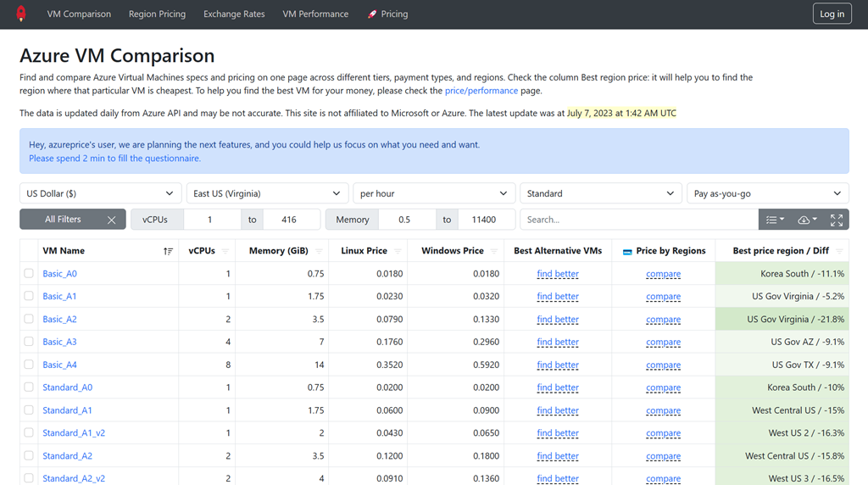Expand the East US (Virginia) region dropdown

click(x=266, y=193)
